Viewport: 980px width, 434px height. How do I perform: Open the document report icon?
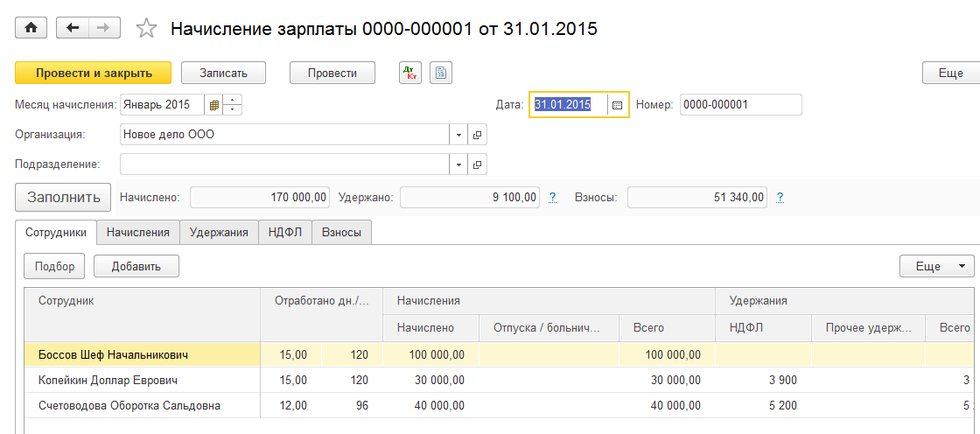click(x=441, y=73)
